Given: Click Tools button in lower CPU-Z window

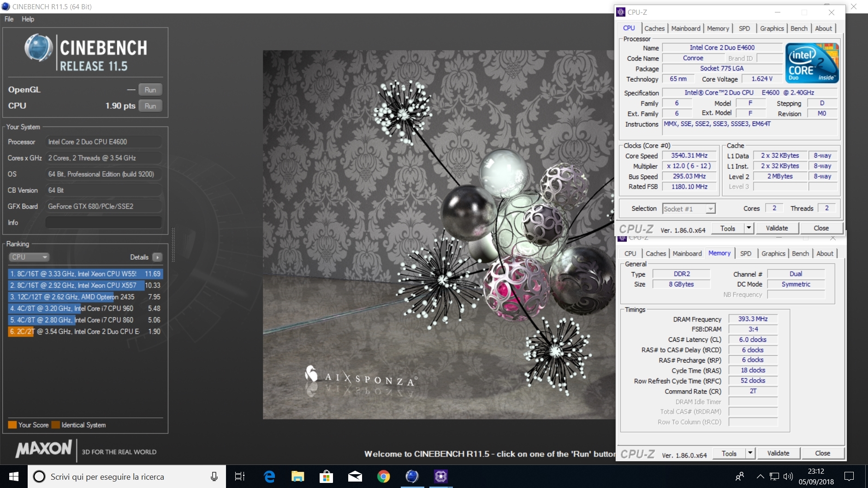Looking at the screenshot, I should [x=729, y=453].
